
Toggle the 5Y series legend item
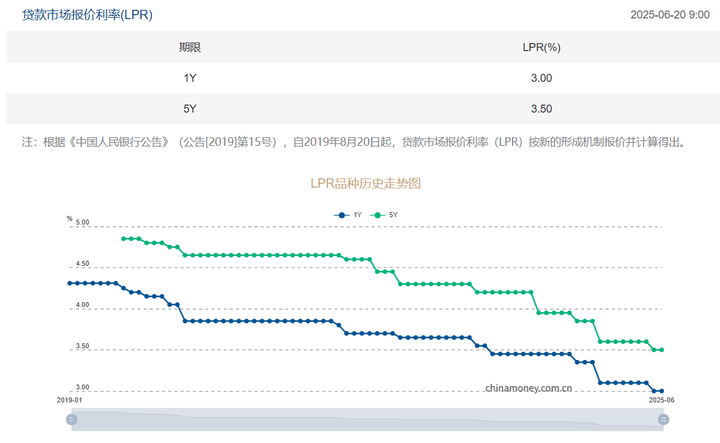click(384, 215)
